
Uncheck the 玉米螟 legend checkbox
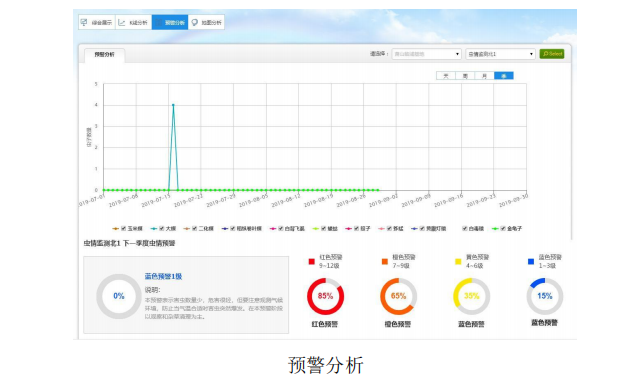pos(124,229)
